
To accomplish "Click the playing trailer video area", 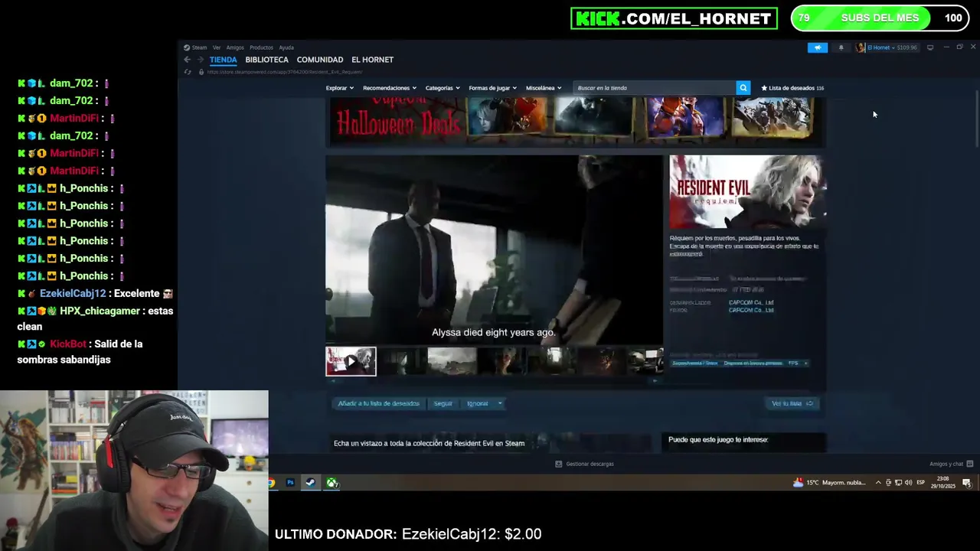I will (494, 249).
